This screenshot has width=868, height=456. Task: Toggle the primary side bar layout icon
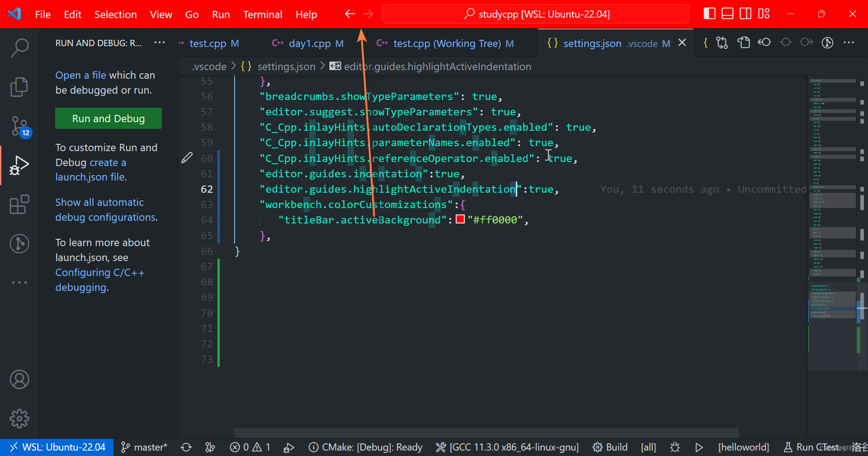709,14
